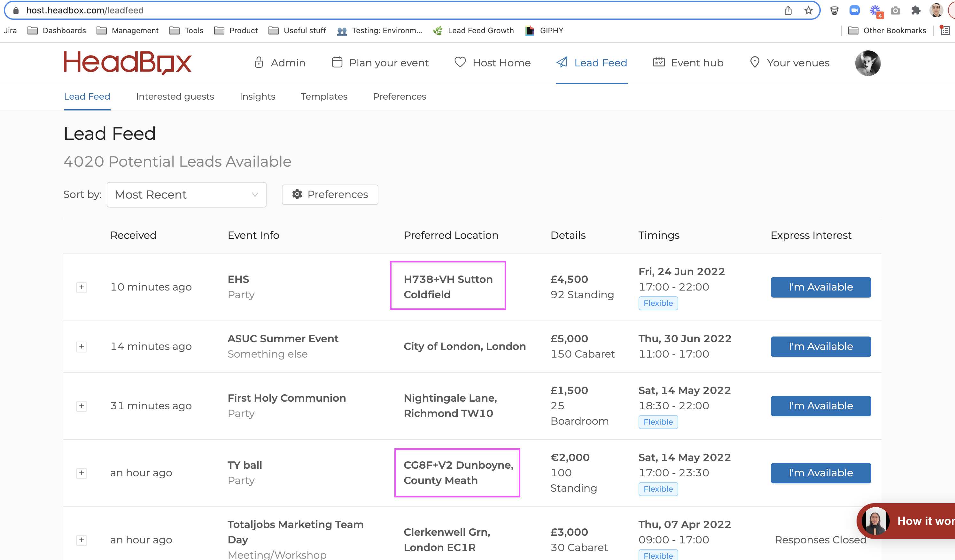Switch to the Interested guests tab
955x560 pixels.
click(x=175, y=96)
